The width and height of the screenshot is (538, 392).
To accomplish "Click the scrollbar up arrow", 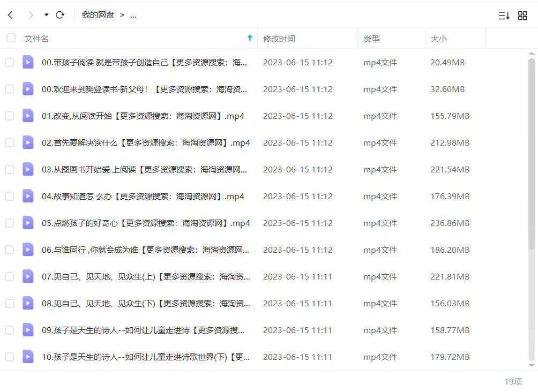I will [x=532, y=54].
